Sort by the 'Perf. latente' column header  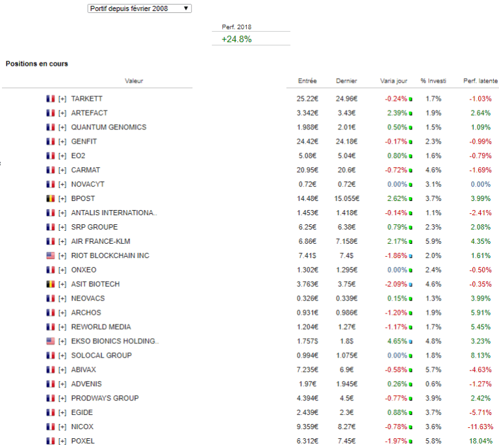tap(480, 81)
